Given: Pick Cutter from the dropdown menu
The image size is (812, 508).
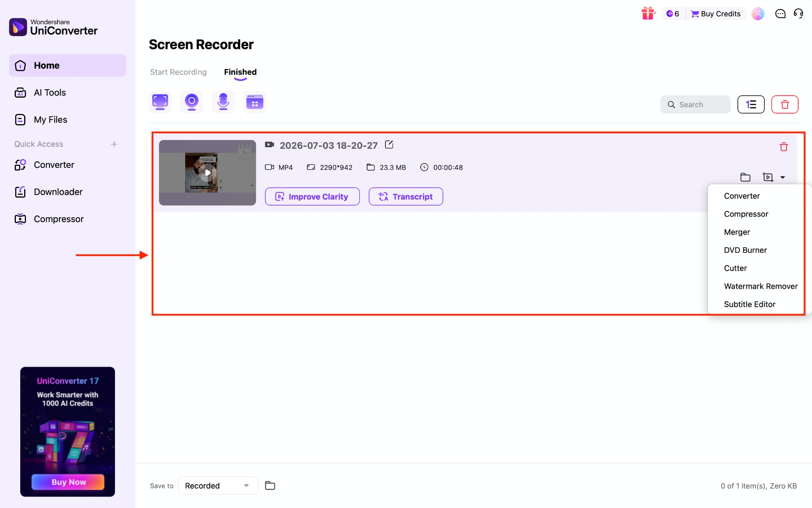Looking at the screenshot, I should (735, 268).
